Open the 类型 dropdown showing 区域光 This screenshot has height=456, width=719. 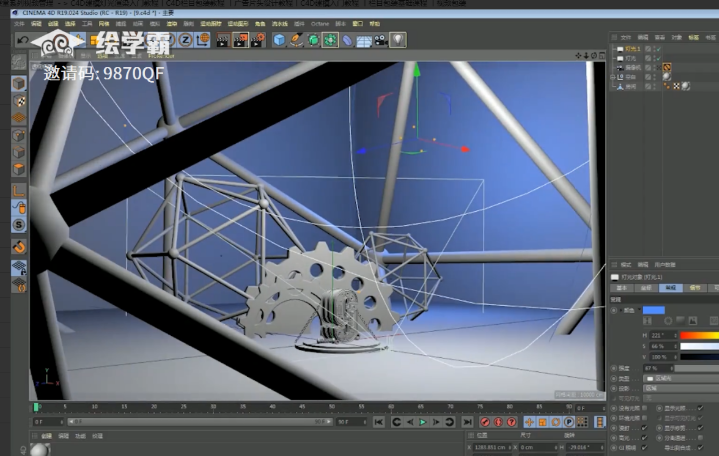click(x=681, y=378)
